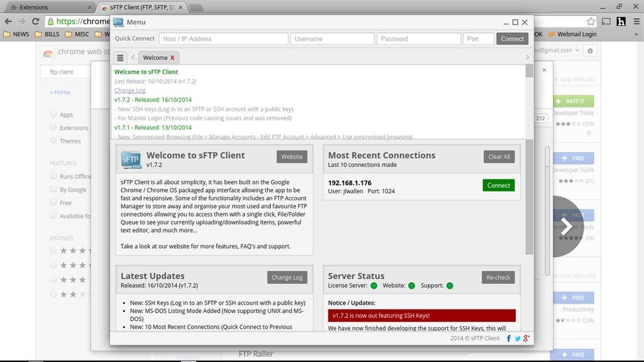Bookmark page with the star icon

(591, 21)
